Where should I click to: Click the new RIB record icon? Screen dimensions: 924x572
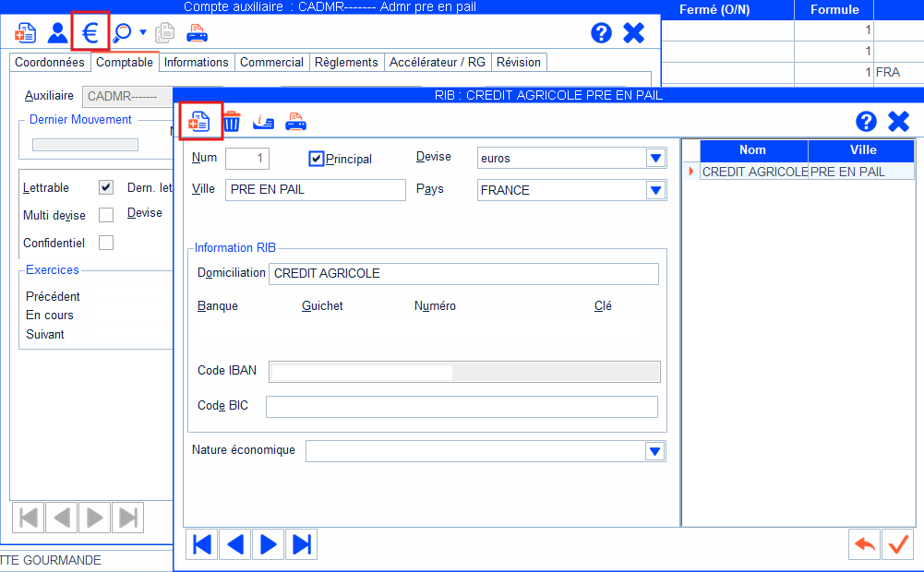[x=199, y=121]
